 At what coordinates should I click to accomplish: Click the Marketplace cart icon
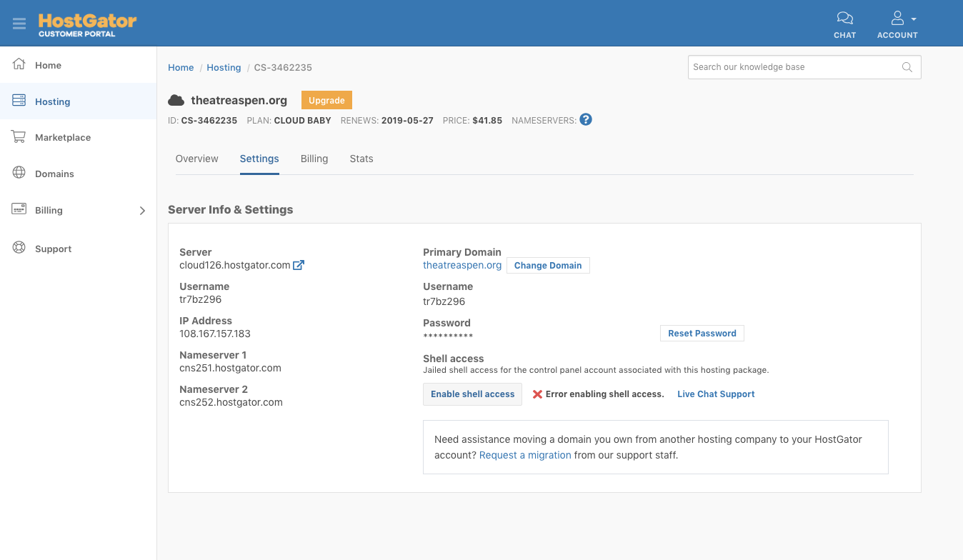point(19,137)
